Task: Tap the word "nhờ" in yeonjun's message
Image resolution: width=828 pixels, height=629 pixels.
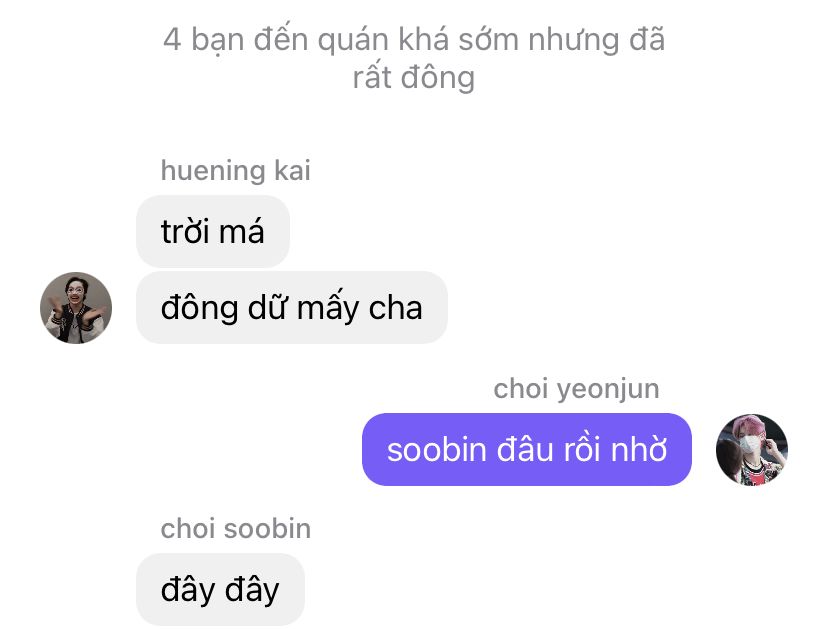Action: click(x=638, y=449)
